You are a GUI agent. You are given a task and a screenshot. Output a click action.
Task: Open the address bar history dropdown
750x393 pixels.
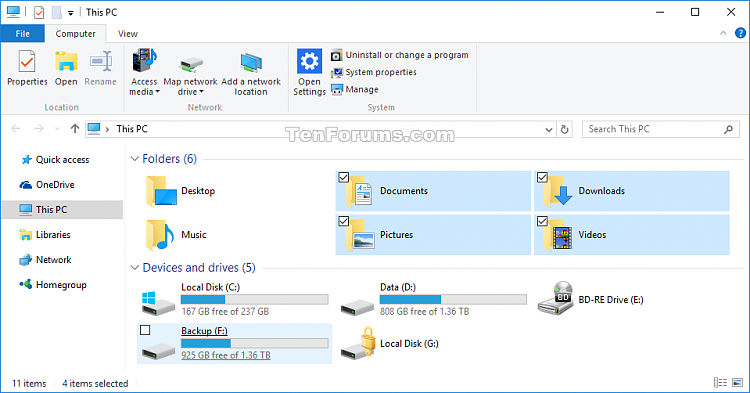pos(549,130)
